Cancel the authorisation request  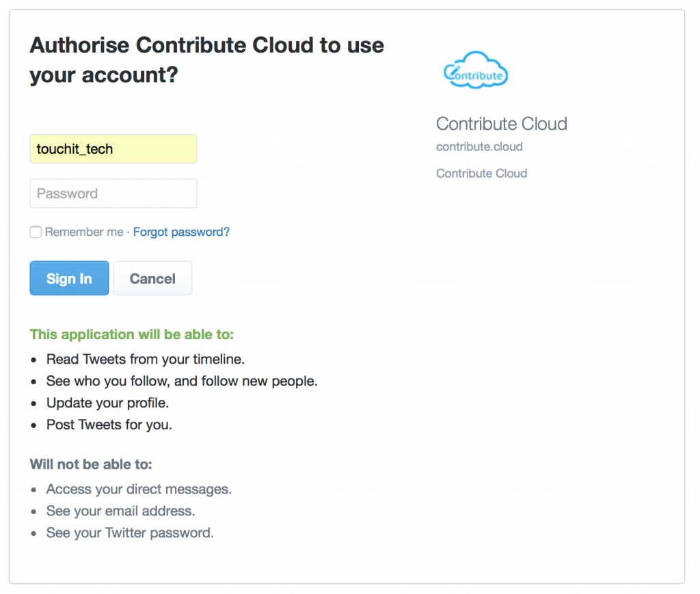[x=152, y=278]
